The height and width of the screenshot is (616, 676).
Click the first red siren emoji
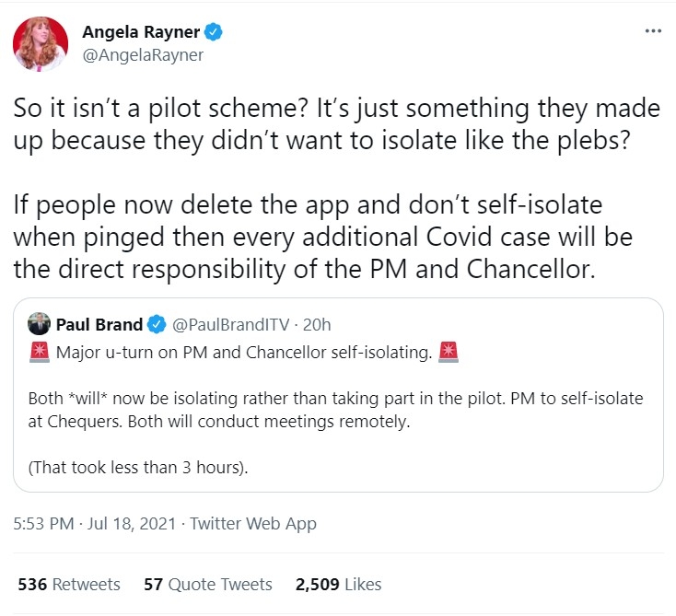[40, 352]
